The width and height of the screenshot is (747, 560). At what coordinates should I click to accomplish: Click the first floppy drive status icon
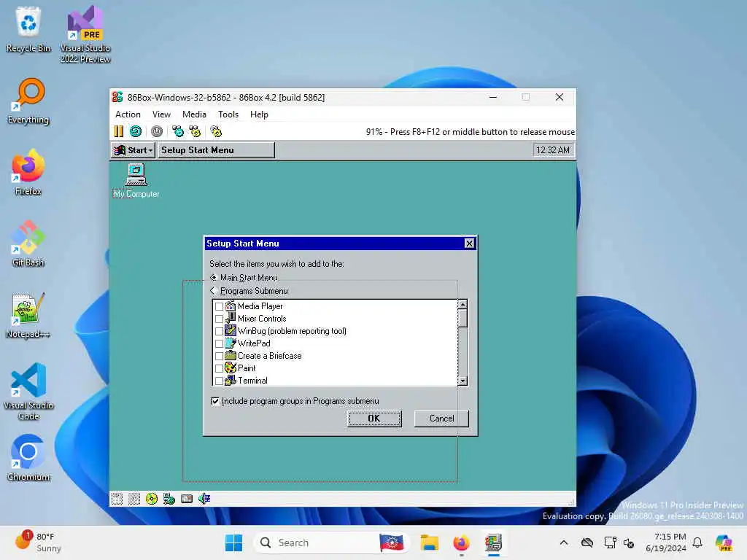pyautogui.click(x=117, y=499)
